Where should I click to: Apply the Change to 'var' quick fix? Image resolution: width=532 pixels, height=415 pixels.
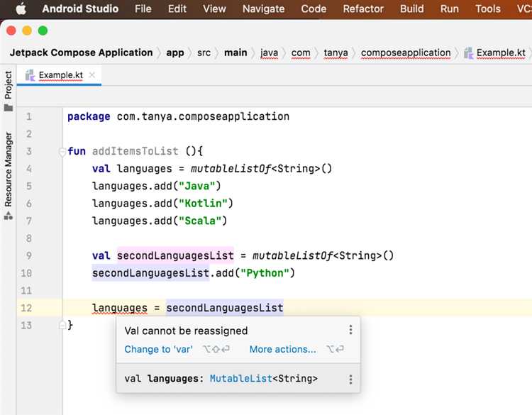[x=158, y=349]
